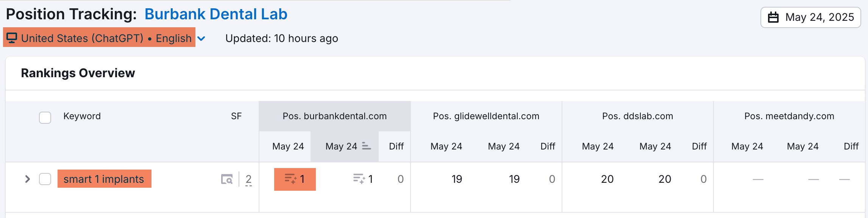Image resolution: width=868 pixels, height=218 pixels.
Task: Click the SF column header
Action: [236, 116]
